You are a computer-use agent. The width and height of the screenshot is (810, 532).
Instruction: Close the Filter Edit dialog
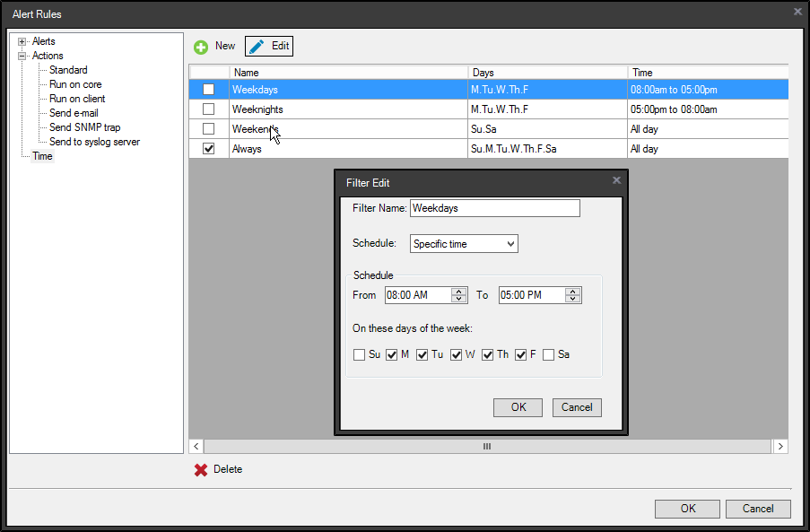[x=616, y=180]
